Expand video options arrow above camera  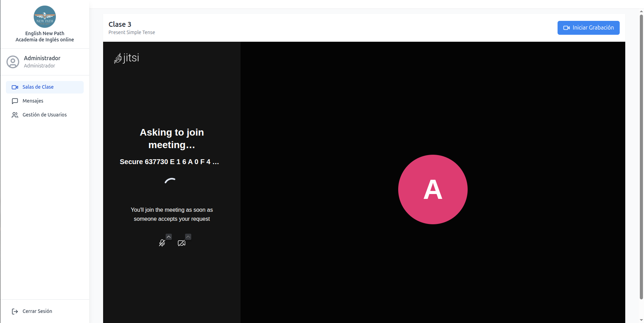point(188,237)
